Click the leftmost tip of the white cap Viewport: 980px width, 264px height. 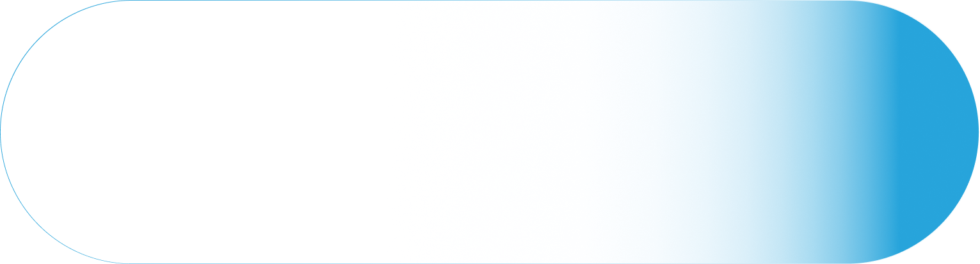(x=2, y=132)
